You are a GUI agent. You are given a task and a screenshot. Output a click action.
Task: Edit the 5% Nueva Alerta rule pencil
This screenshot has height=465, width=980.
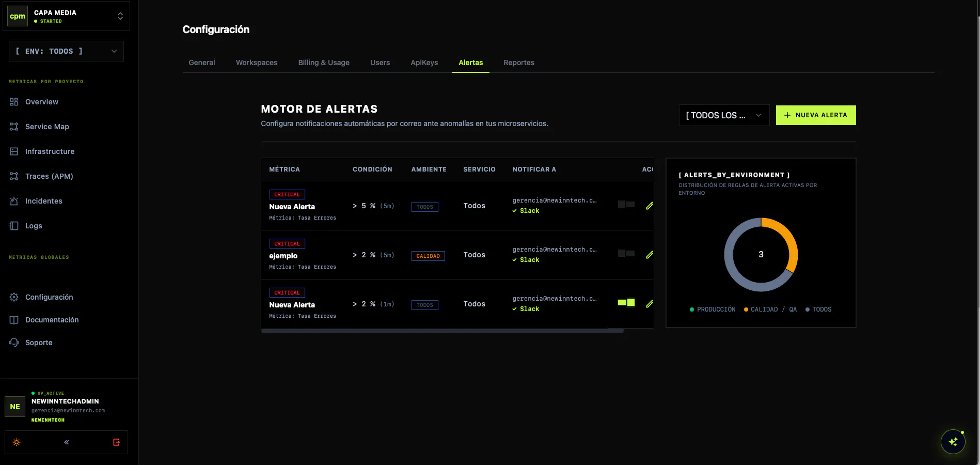click(x=650, y=206)
